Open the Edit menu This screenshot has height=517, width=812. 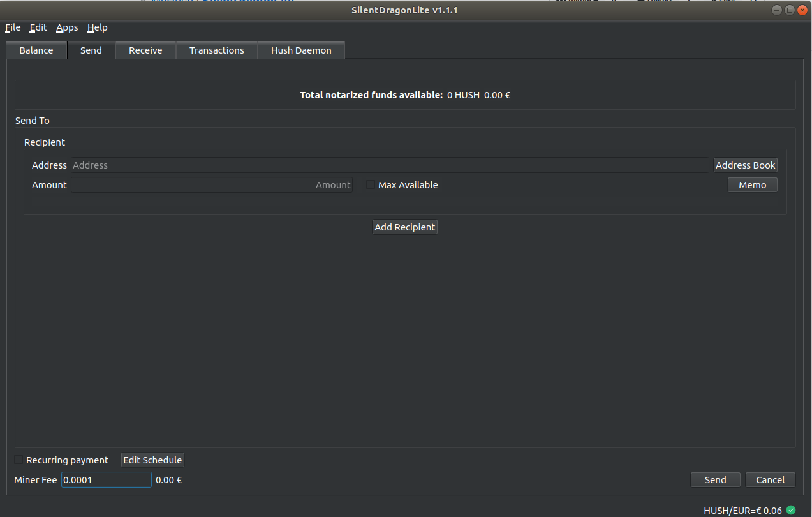[x=38, y=27]
